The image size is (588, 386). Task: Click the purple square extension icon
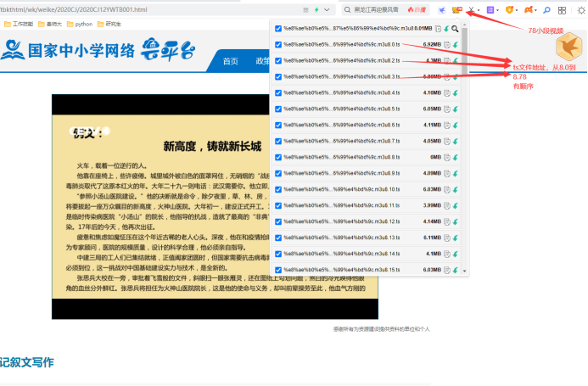pyautogui.click(x=490, y=10)
